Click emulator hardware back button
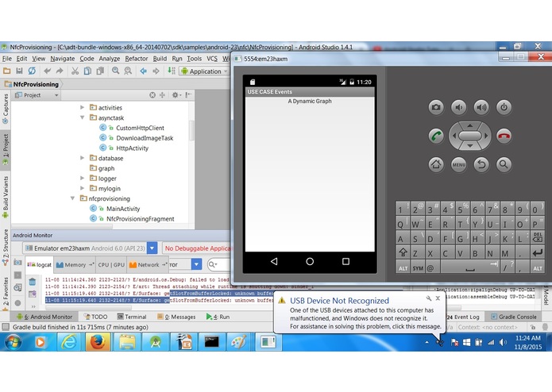552x392 pixels. [x=481, y=164]
